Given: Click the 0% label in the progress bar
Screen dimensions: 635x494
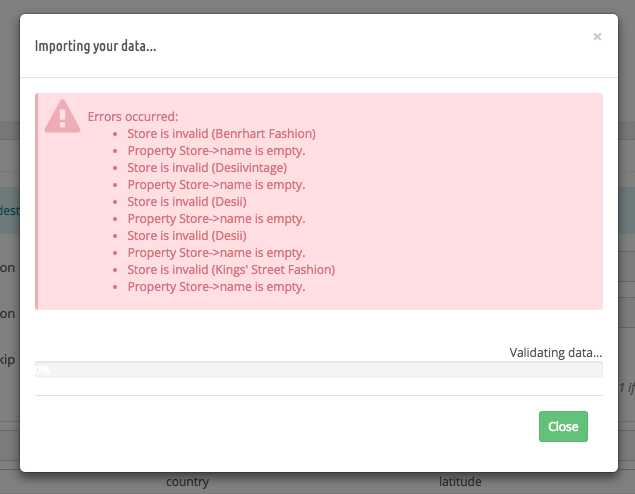Looking at the screenshot, I should point(42,369).
